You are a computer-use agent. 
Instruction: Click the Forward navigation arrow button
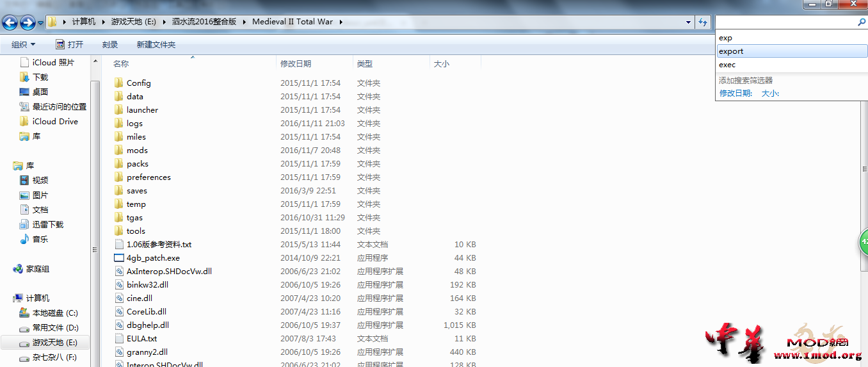tap(28, 23)
